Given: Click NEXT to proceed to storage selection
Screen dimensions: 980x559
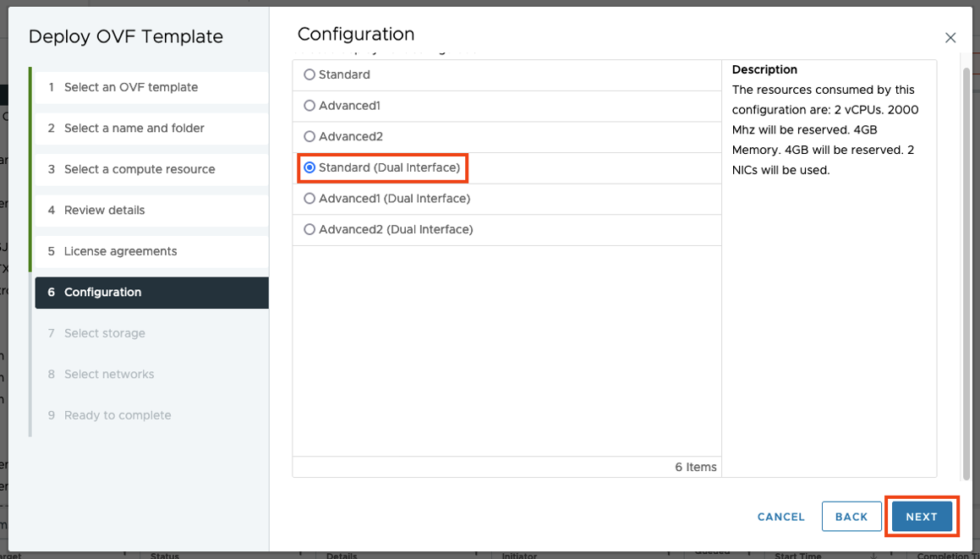Looking at the screenshot, I should (921, 516).
